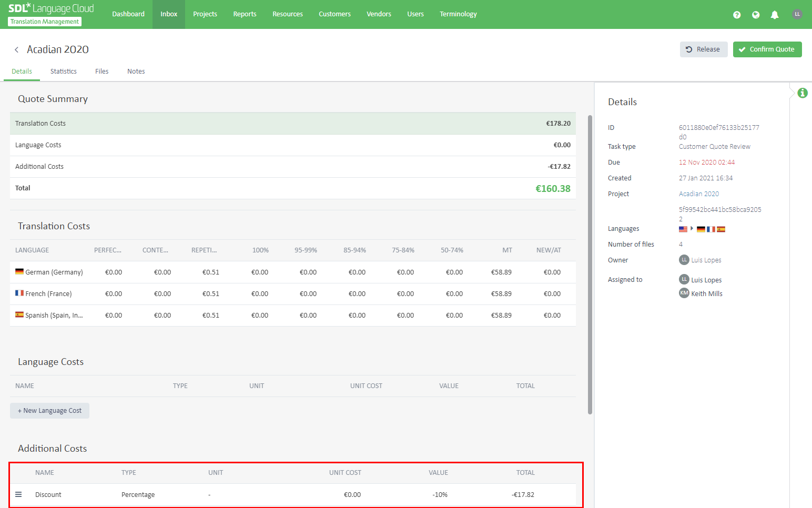This screenshot has width=812, height=508.
Task: Click Percentage type in Discount row
Action: (138, 495)
